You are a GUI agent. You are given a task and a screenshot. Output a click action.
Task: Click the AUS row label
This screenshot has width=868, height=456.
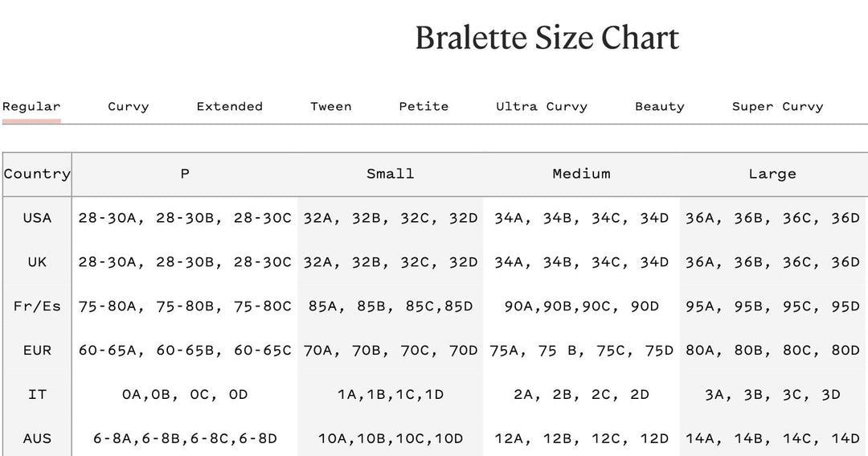point(37,438)
